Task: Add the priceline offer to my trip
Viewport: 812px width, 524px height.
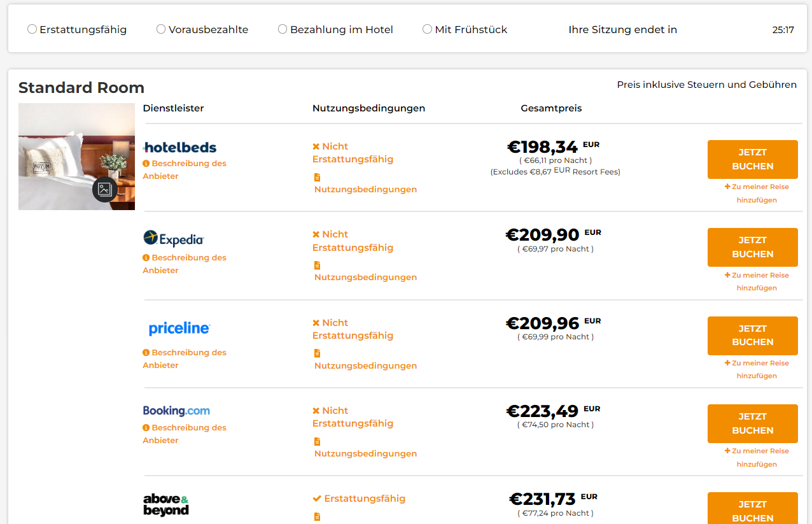Action: [x=757, y=369]
